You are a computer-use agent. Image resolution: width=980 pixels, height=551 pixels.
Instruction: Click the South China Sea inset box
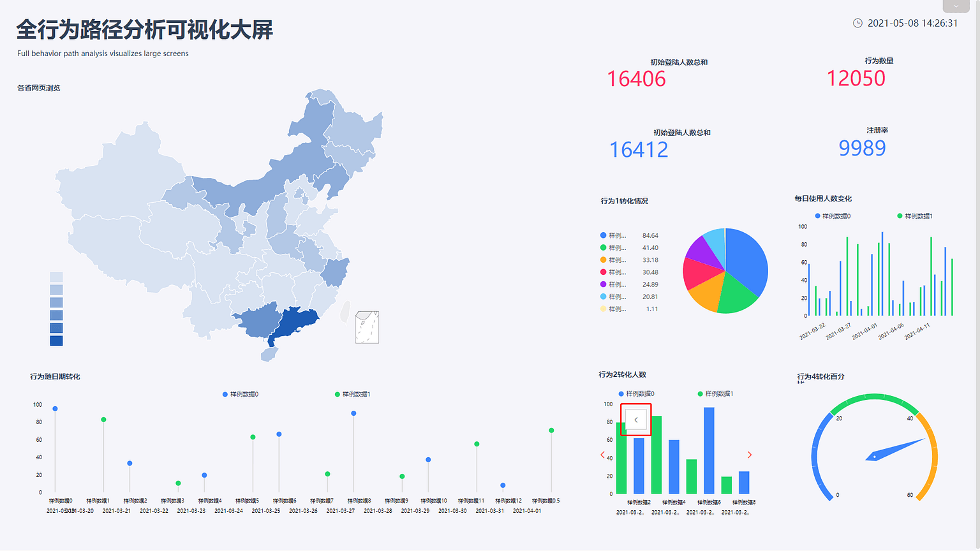367,327
